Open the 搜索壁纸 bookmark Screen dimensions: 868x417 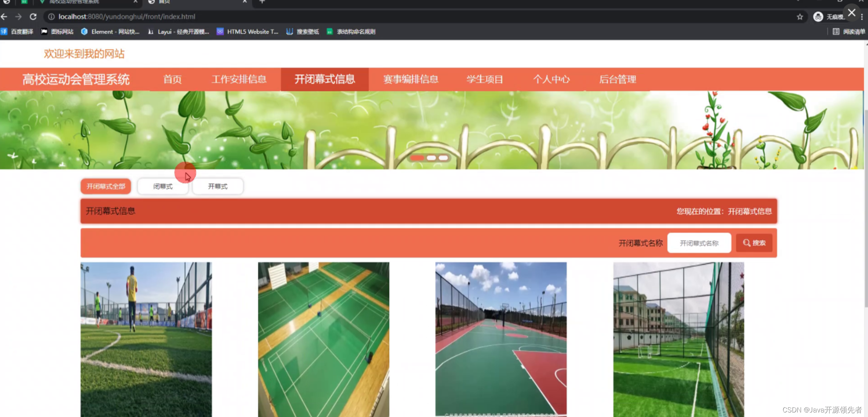coord(302,32)
